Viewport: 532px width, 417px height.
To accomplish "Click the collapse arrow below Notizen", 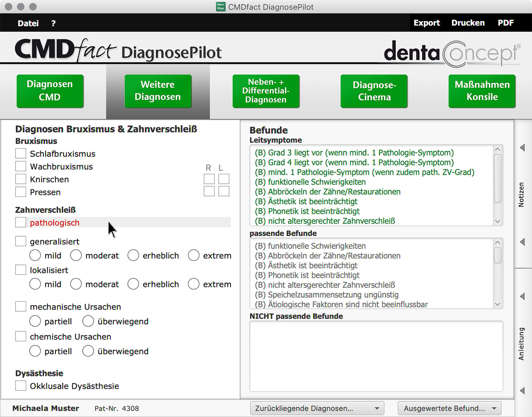I will (x=522, y=242).
